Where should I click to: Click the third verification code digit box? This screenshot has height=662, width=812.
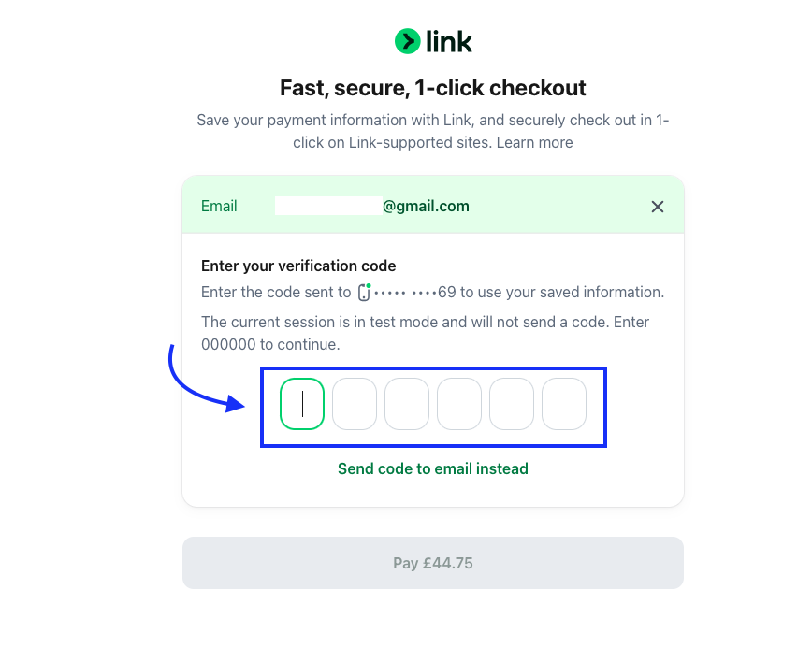click(407, 404)
